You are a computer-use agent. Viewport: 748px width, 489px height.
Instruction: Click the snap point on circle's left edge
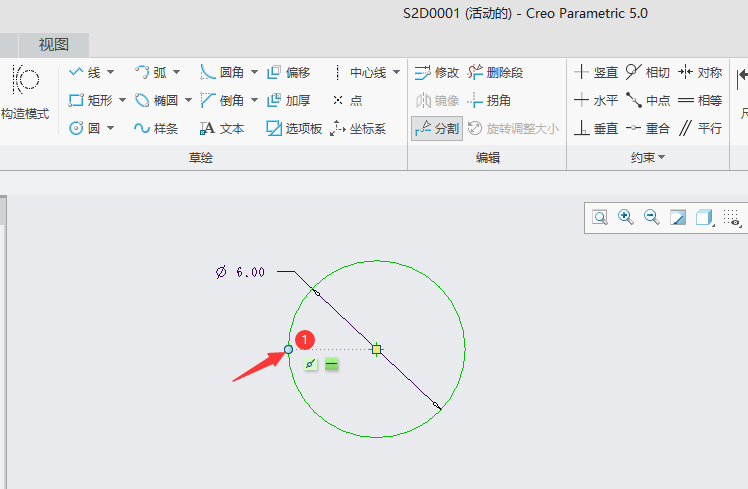tap(289, 350)
